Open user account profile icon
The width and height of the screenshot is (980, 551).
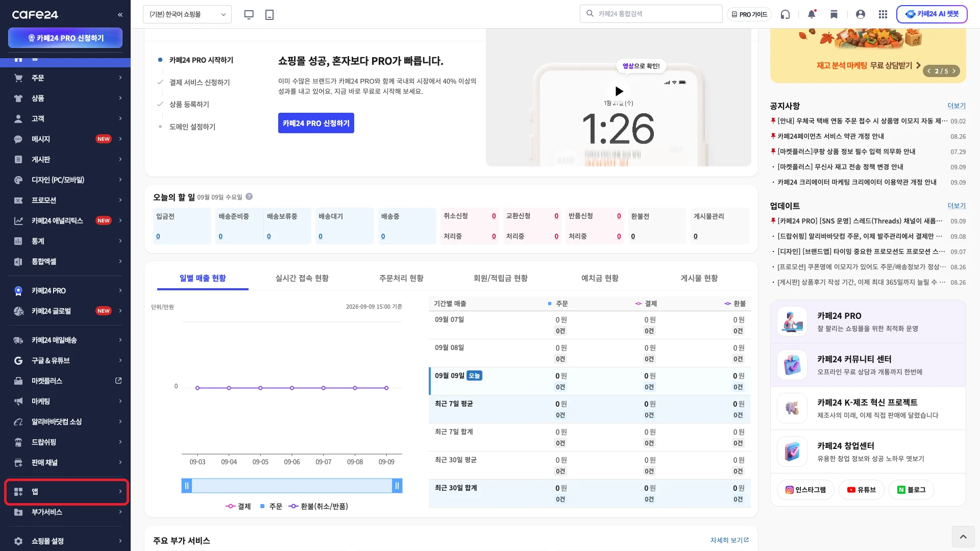pos(861,14)
